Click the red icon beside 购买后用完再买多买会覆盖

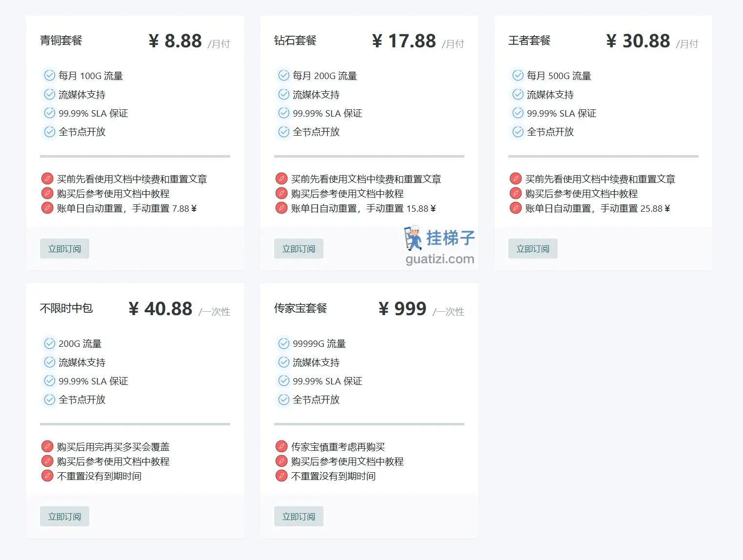47,446
